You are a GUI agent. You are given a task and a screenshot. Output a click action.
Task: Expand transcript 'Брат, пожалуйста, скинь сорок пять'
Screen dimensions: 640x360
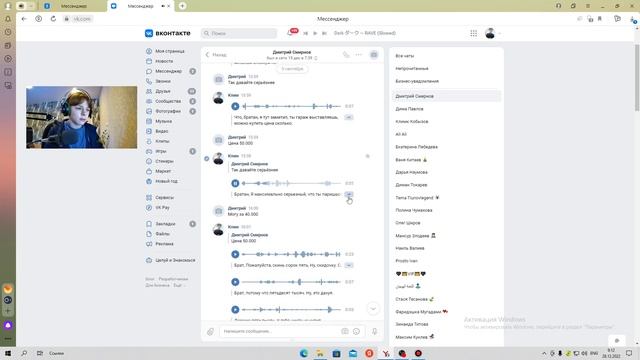click(349, 265)
